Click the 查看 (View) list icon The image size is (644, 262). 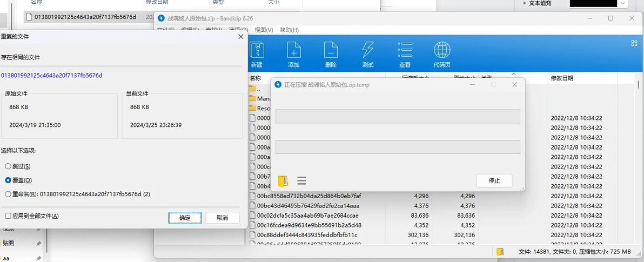[x=405, y=50]
